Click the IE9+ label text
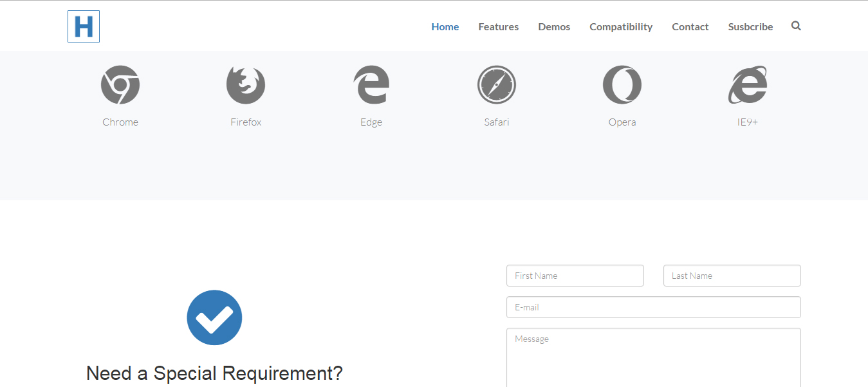 [748, 122]
